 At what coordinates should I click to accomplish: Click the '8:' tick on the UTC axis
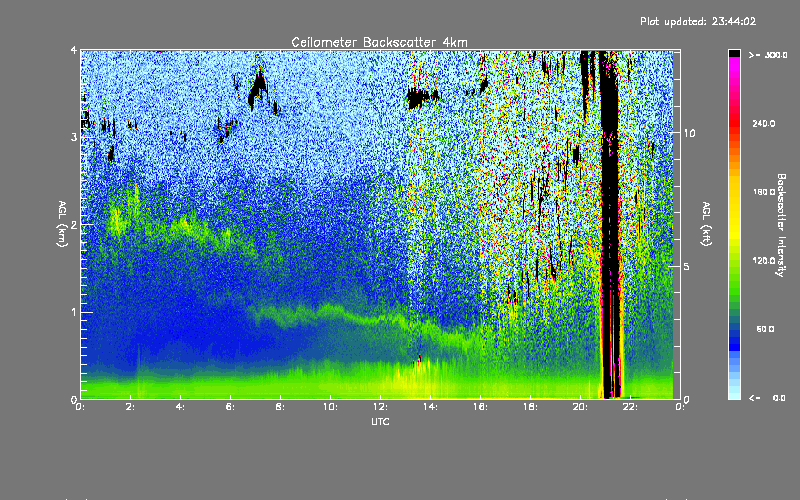tap(280, 407)
